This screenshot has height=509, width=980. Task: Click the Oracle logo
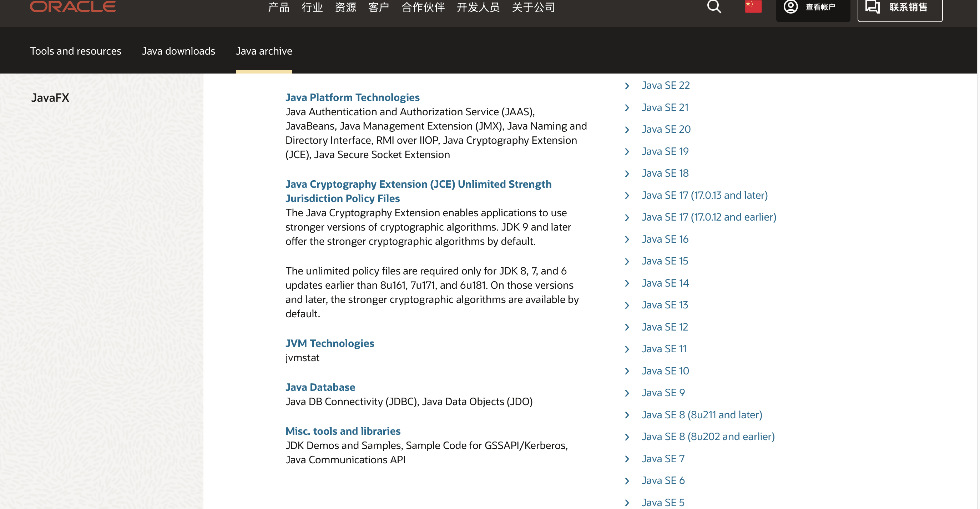tap(73, 6)
